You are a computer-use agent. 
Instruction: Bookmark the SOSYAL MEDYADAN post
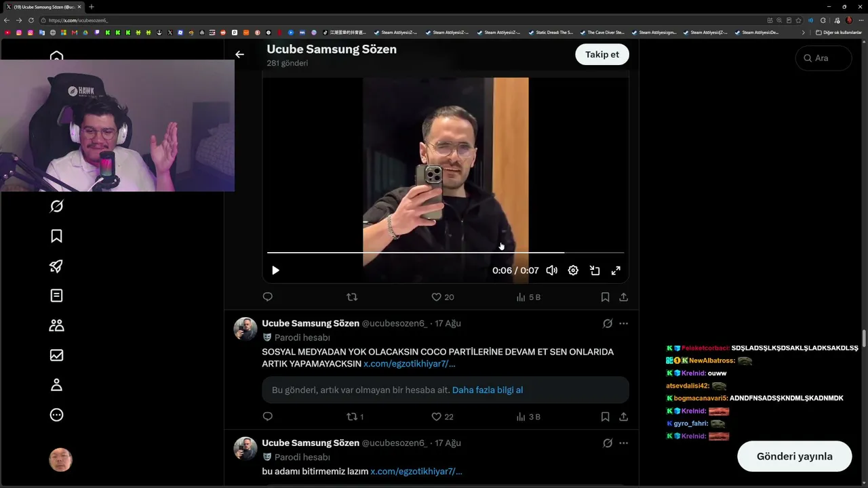pyautogui.click(x=605, y=417)
